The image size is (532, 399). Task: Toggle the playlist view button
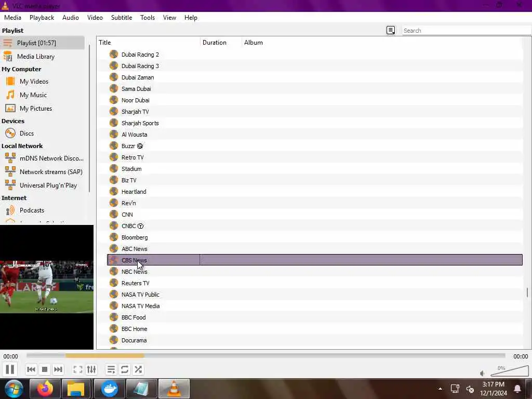click(111, 369)
